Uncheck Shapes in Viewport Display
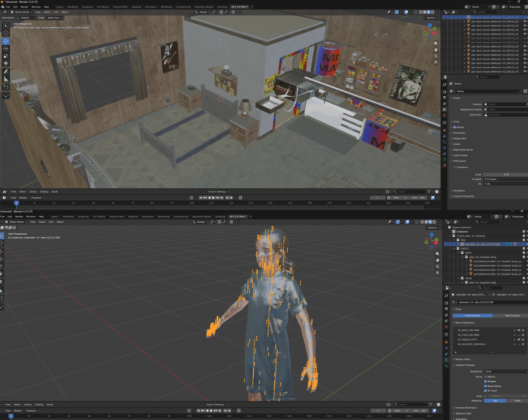 (x=485, y=381)
